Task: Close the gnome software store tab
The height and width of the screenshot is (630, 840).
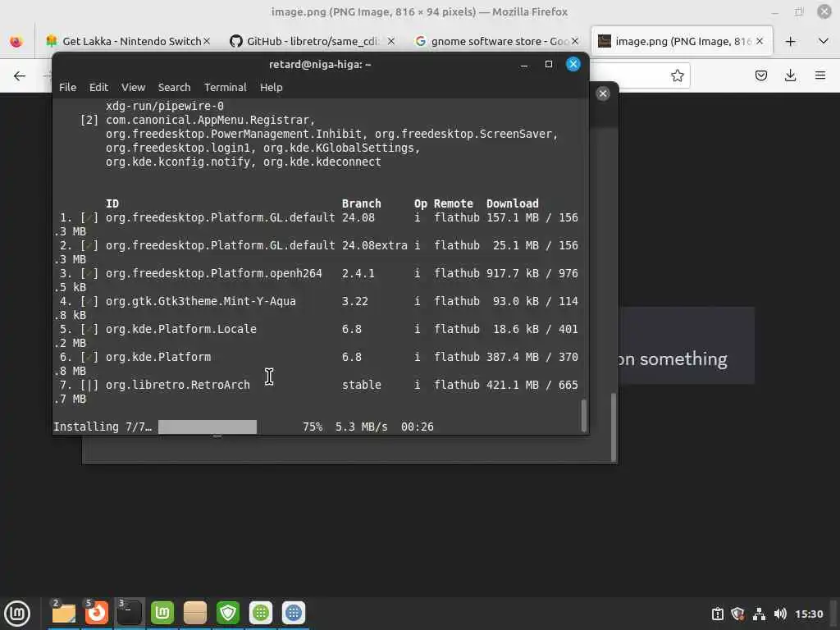Action: pos(575,41)
